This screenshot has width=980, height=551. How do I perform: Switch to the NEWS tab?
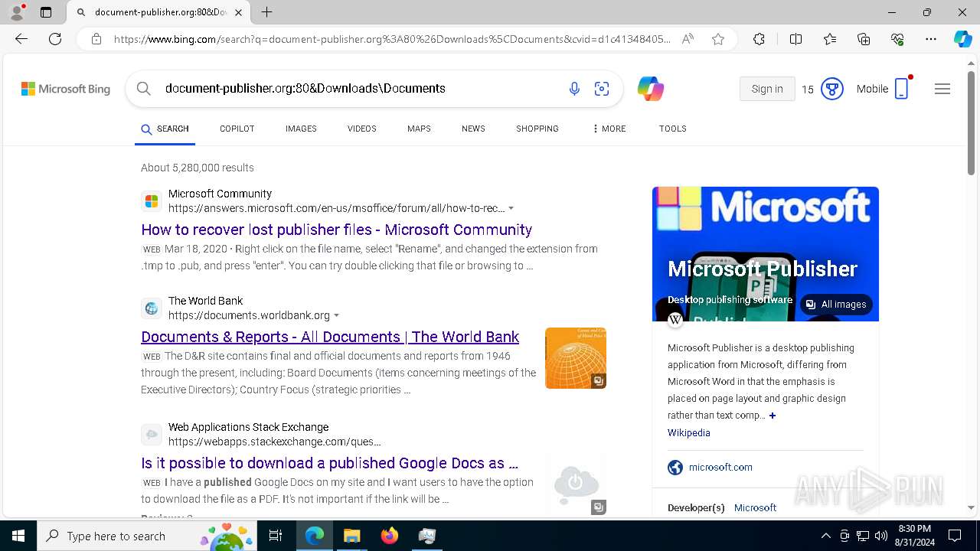[473, 129]
